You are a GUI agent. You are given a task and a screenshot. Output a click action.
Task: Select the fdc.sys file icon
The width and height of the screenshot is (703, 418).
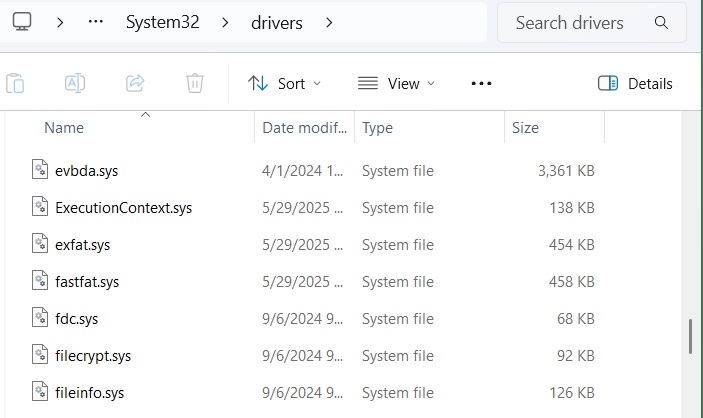[x=40, y=318]
